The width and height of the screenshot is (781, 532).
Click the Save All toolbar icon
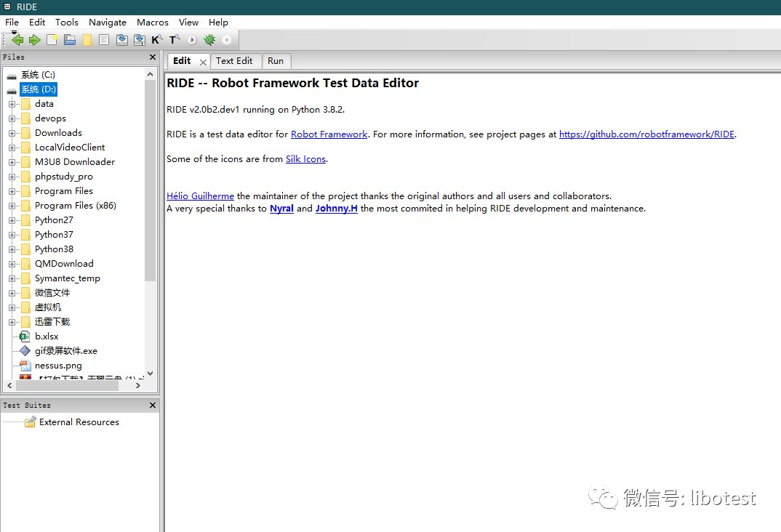click(x=140, y=40)
